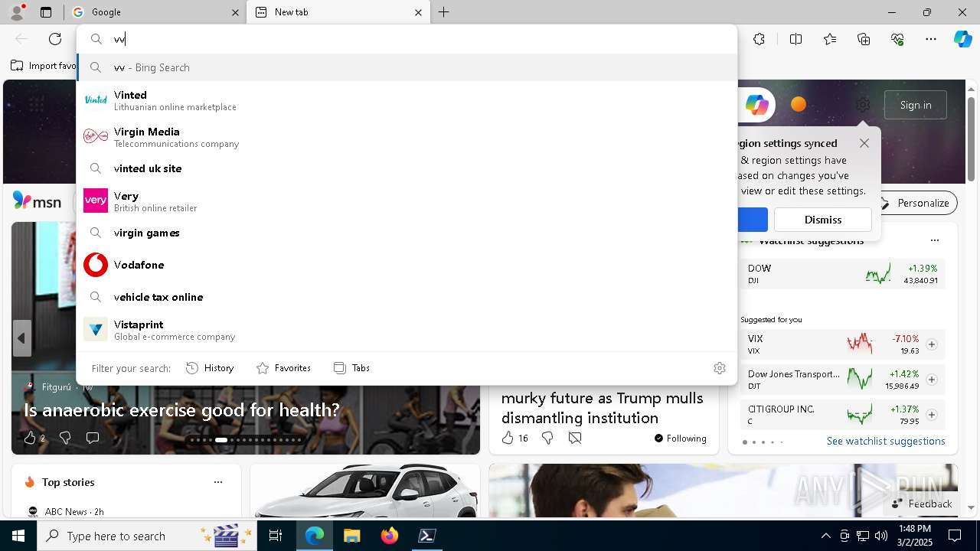Filter search by Favorites
The height and width of the screenshot is (551, 980).
point(283,368)
